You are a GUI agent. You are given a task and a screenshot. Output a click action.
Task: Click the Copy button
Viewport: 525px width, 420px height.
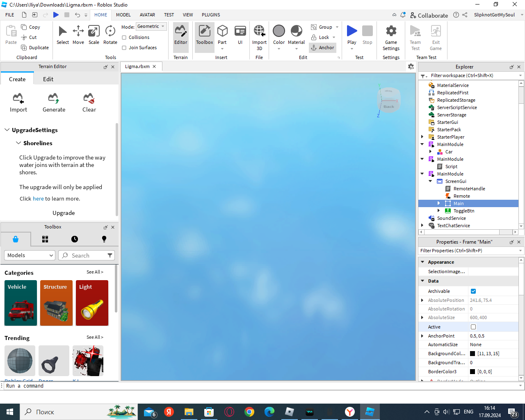coord(31,27)
